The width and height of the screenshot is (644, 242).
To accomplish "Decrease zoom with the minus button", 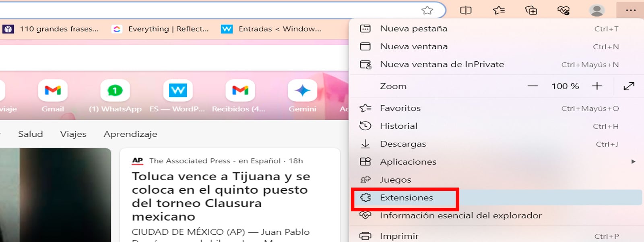I will click(x=533, y=86).
